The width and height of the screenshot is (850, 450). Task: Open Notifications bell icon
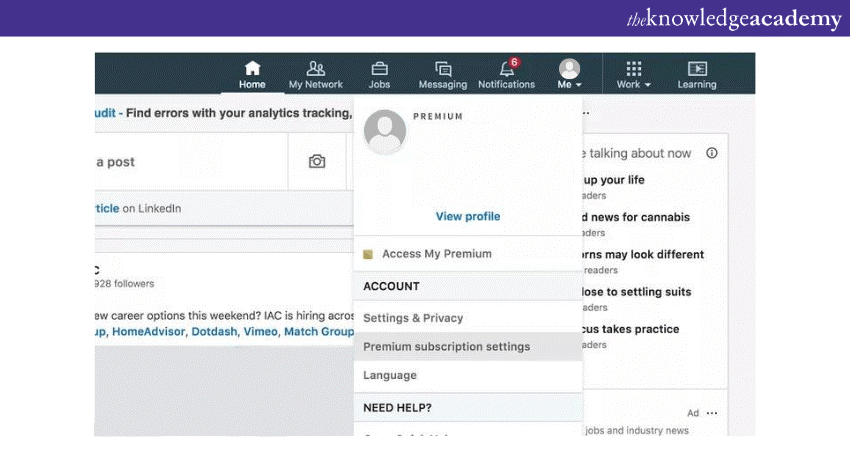(506, 68)
